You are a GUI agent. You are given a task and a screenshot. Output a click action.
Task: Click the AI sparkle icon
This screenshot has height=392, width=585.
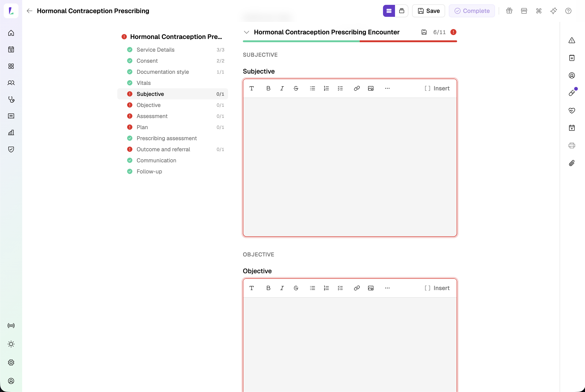click(553, 11)
